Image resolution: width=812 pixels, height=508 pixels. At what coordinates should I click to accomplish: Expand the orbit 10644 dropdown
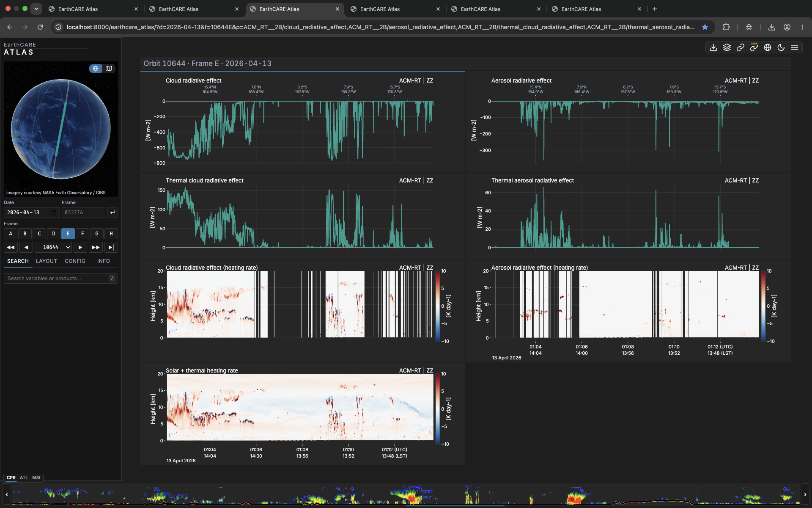(x=53, y=247)
